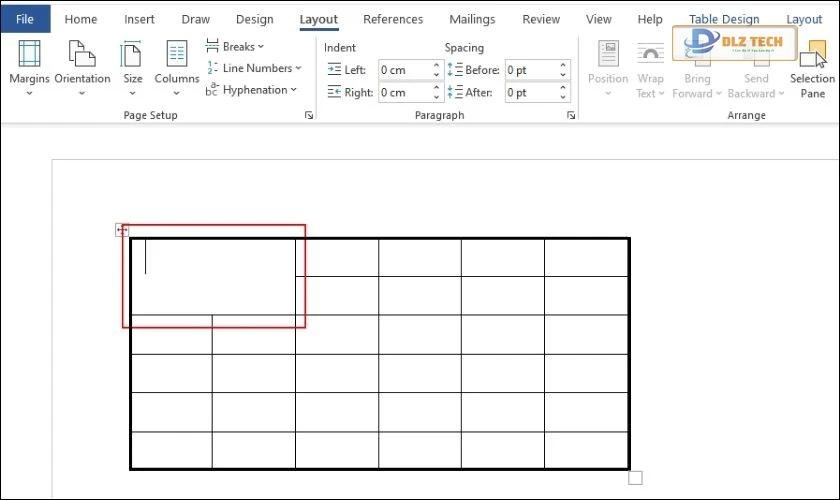Screen dimensions: 840x500
Task: Expand the Line Numbers dropdown
Action: [254, 68]
